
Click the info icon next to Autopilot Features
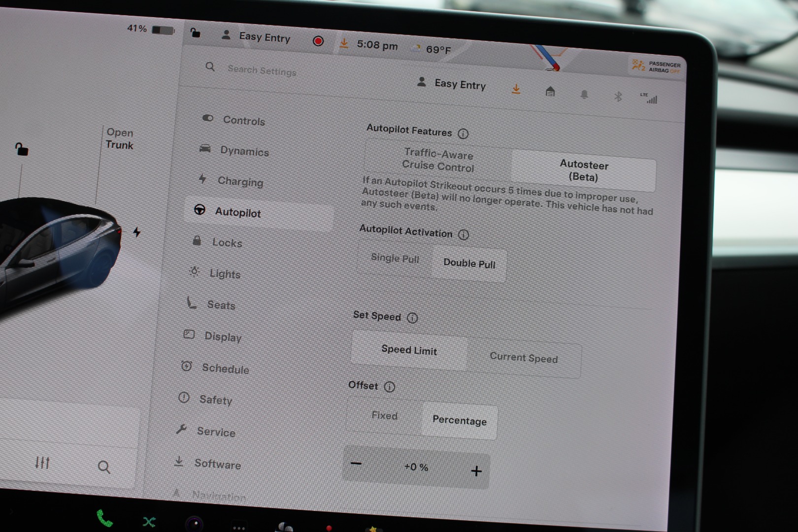pyautogui.click(x=463, y=133)
